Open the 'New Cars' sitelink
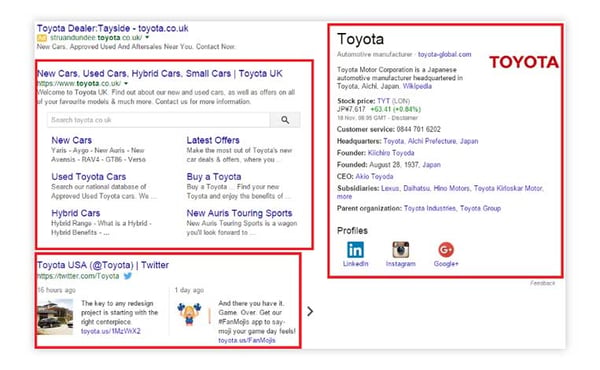Image resolution: width=600 pixels, height=370 pixels. point(72,140)
